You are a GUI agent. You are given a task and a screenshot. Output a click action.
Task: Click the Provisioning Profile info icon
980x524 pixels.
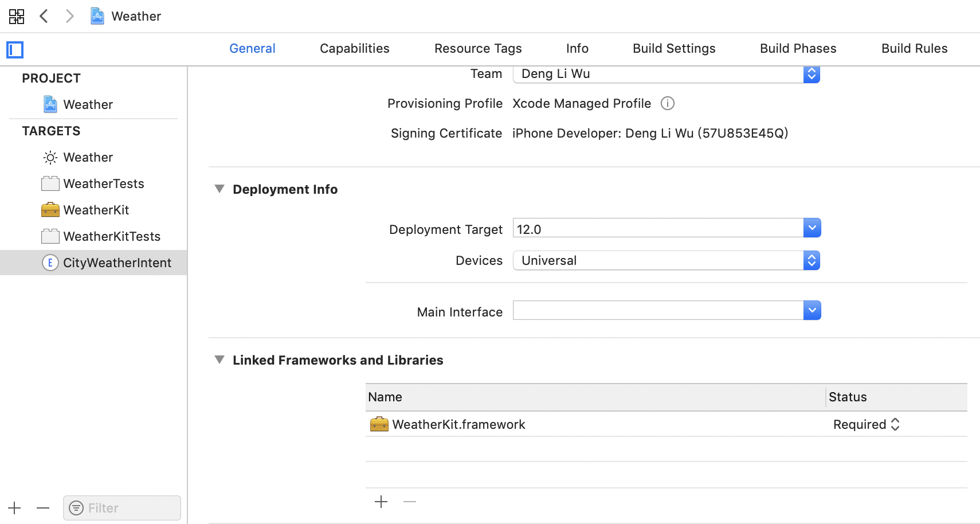point(667,103)
